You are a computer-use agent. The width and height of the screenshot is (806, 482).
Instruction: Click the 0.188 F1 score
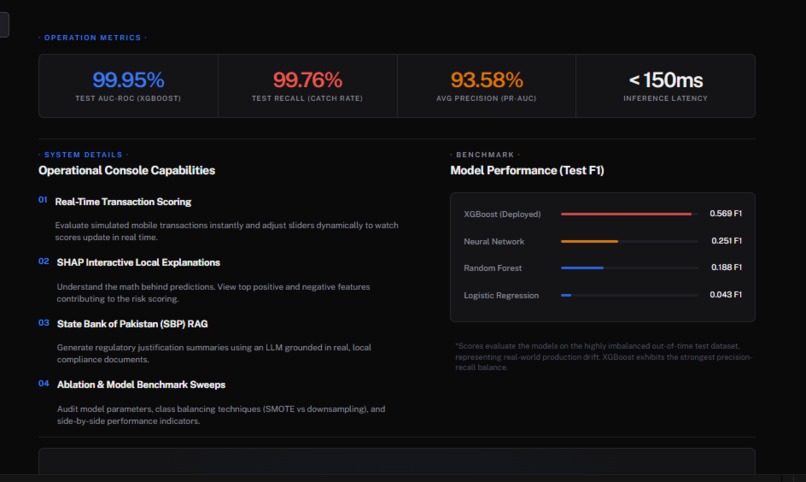726,267
